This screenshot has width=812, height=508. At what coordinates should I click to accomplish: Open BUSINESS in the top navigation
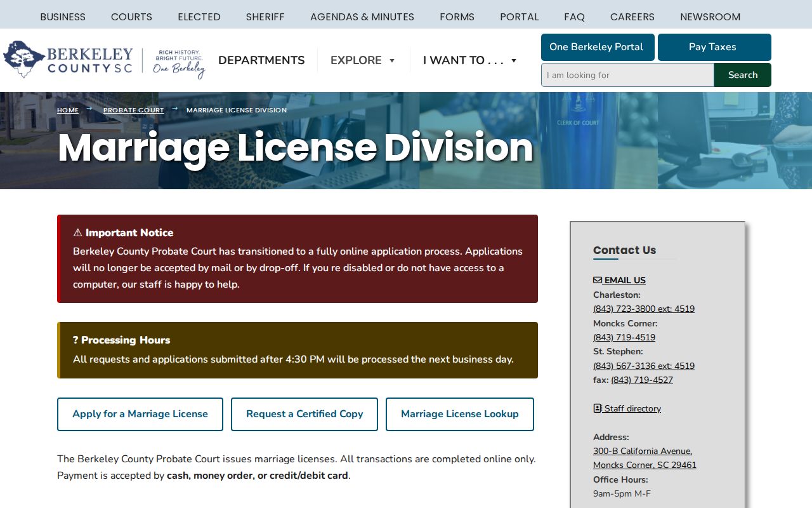pos(63,17)
